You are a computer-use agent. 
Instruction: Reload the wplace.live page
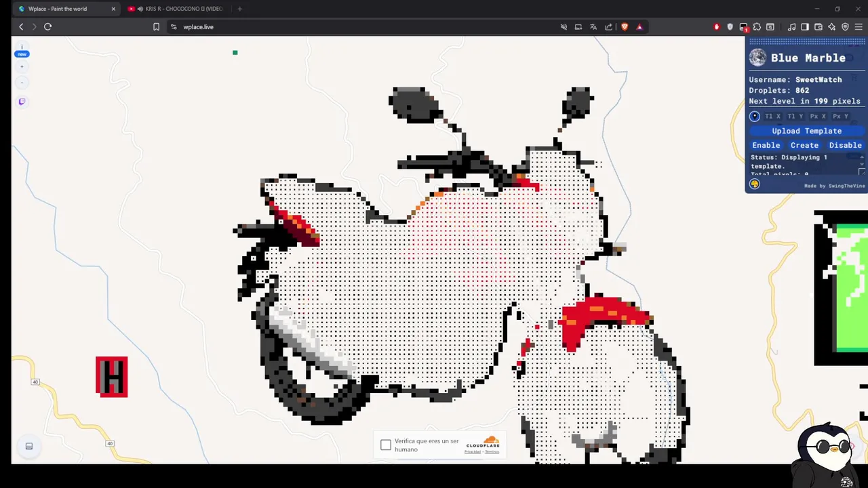pyautogui.click(x=47, y=26)
